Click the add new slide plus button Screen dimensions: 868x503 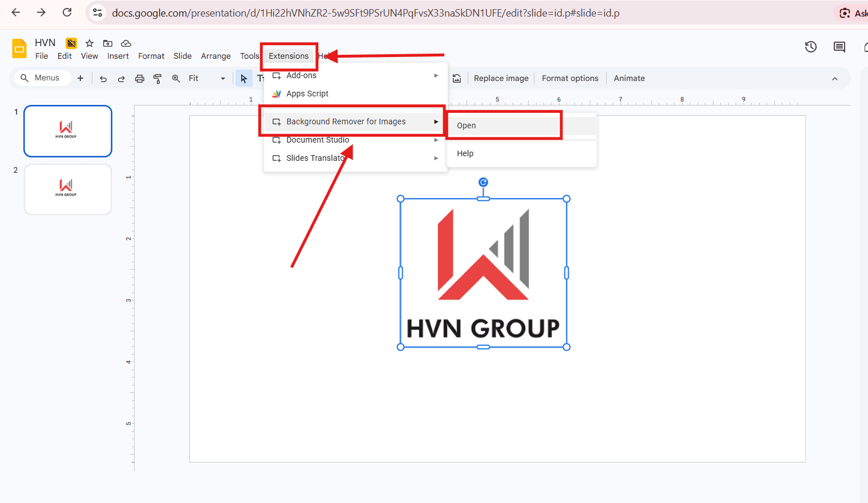click(x=80, y=78)
